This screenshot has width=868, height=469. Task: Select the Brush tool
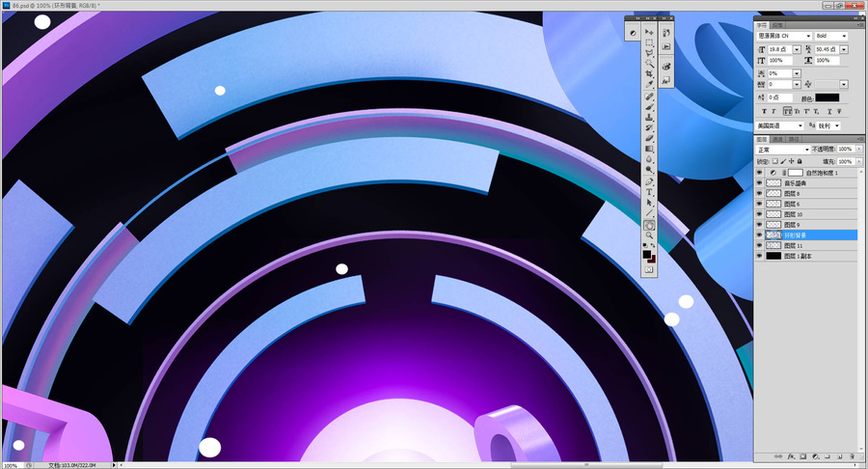point(649,107)
